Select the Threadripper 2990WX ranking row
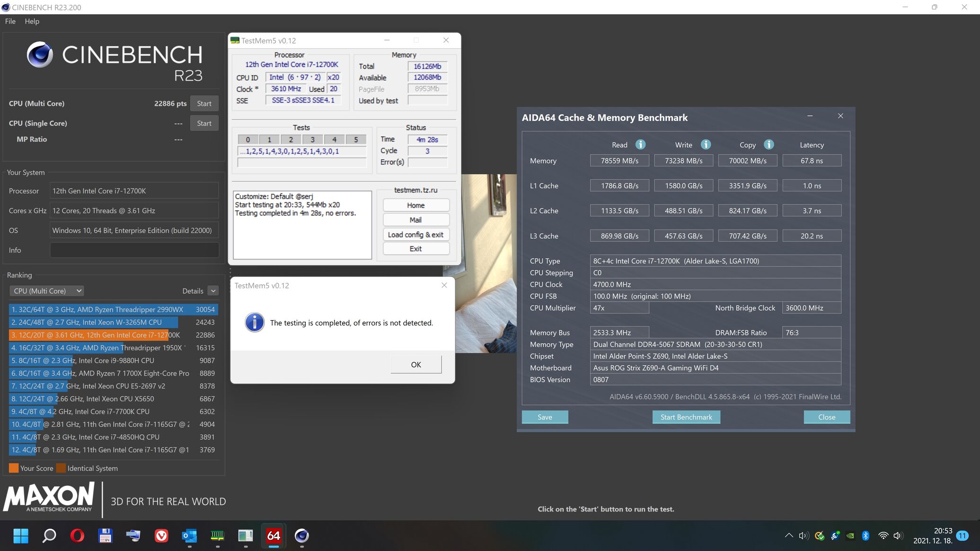This screenshot has height=551, width=980. (113, 310)
